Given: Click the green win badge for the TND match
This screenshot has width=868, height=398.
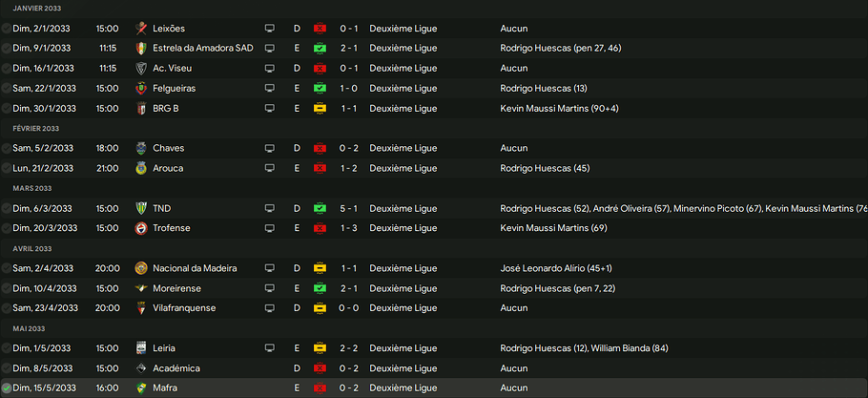Looking at the screenshot, I should click(x=320, y=208).
